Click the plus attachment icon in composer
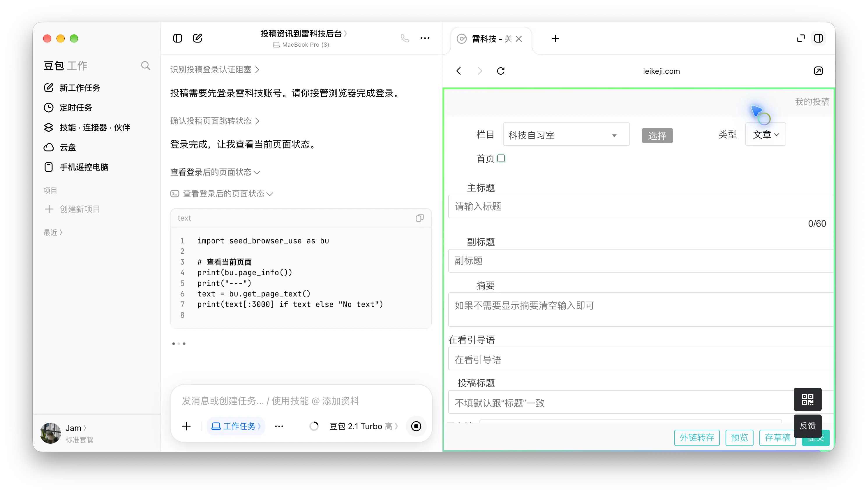 [x=186, y=426]
